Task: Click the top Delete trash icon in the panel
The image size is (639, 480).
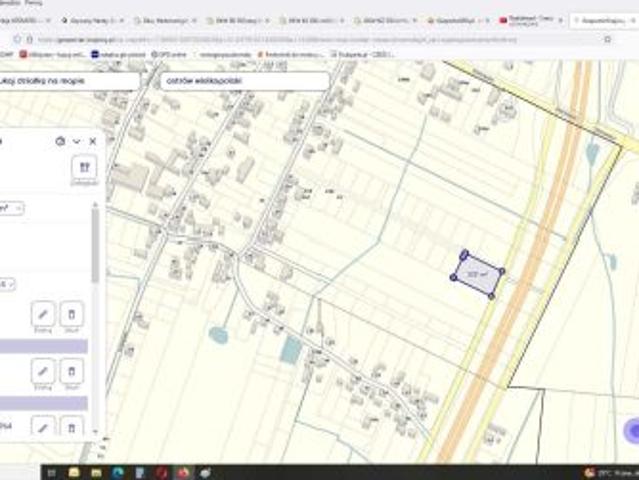Action: (71, 314)
